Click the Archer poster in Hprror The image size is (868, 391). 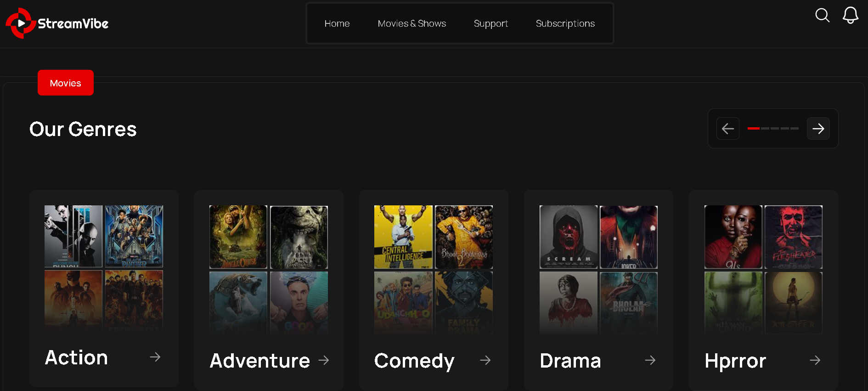pos(794,303)
